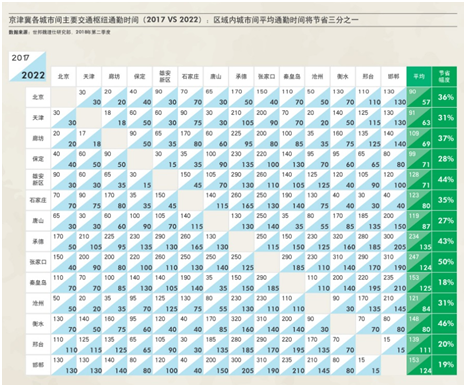
Task: Click the 36% savings cell
Action: coord(444,97)
